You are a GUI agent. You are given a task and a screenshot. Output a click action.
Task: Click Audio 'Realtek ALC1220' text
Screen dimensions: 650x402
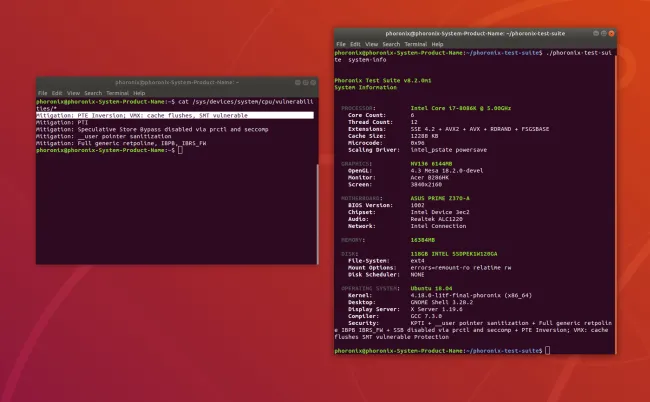[x=437, y=219]
